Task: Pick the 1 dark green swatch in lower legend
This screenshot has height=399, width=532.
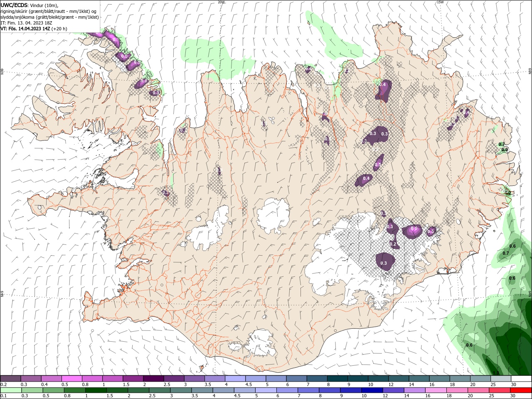Action: click(96, 390)
